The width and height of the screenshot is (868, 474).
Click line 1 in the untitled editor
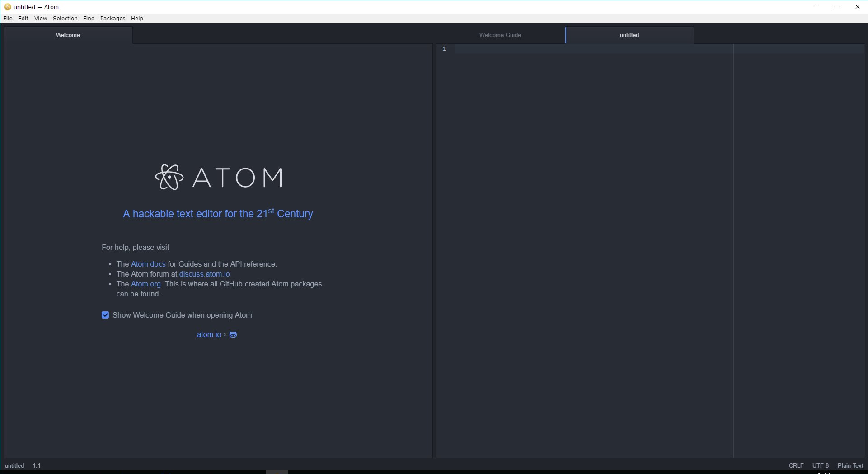(587, 49)
